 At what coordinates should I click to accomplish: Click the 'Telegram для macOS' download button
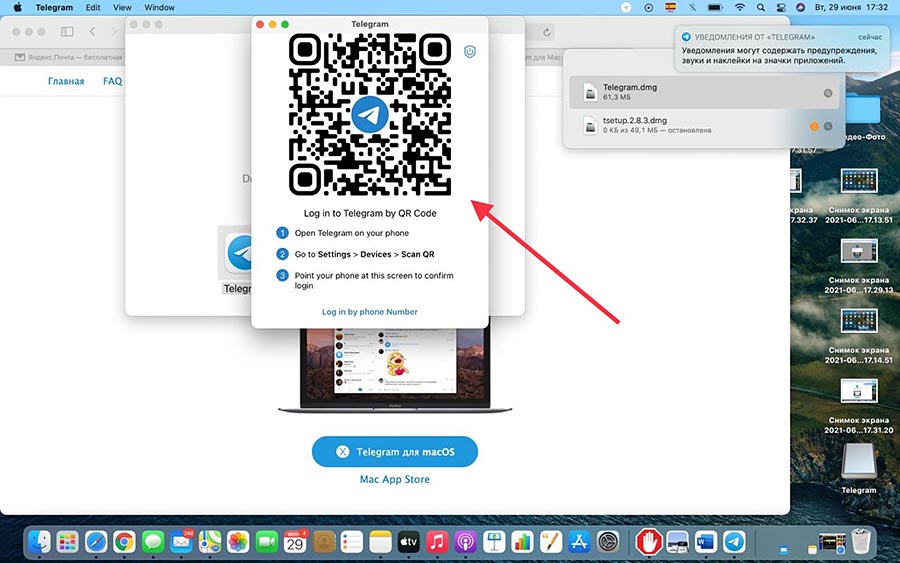tap(395, 452)
